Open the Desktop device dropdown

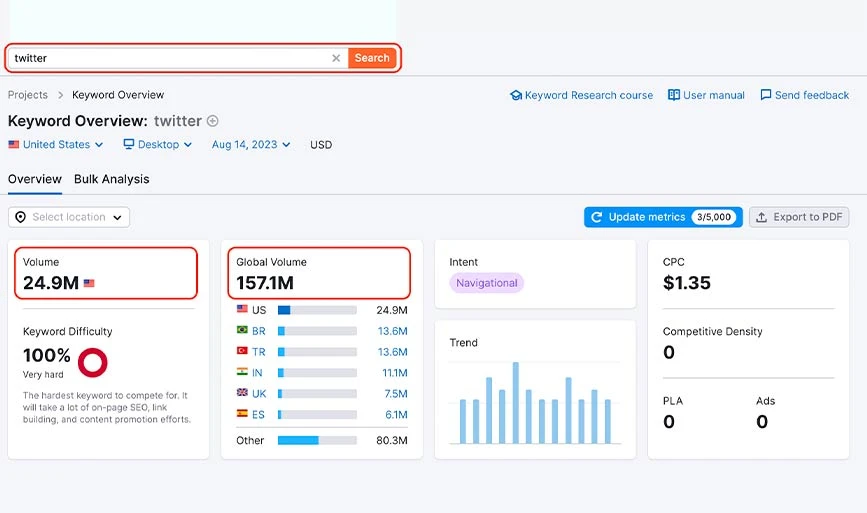point(158,144)
